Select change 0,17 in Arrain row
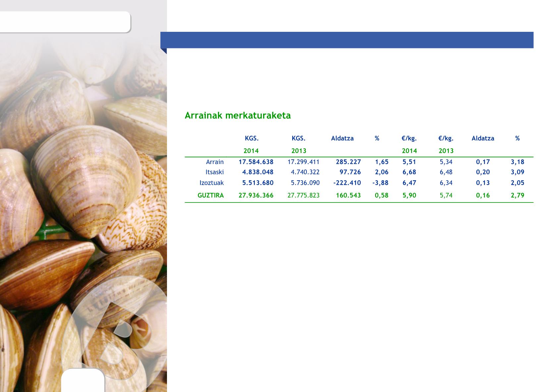This screenshot has width=548, height=392. (483, 162)
